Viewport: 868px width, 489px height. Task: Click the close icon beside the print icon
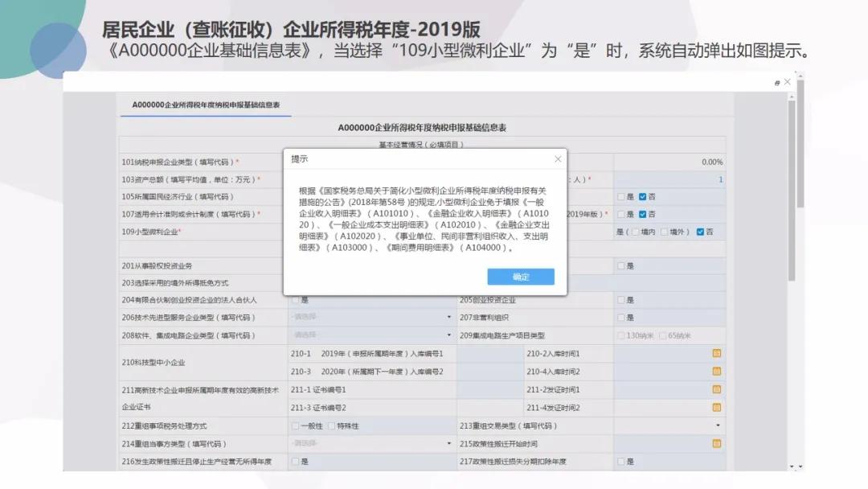[x=786, y=81]
